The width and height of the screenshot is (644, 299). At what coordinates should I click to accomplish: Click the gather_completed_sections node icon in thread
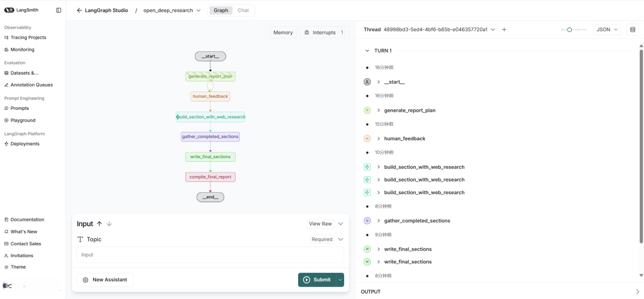pos(367,221)
